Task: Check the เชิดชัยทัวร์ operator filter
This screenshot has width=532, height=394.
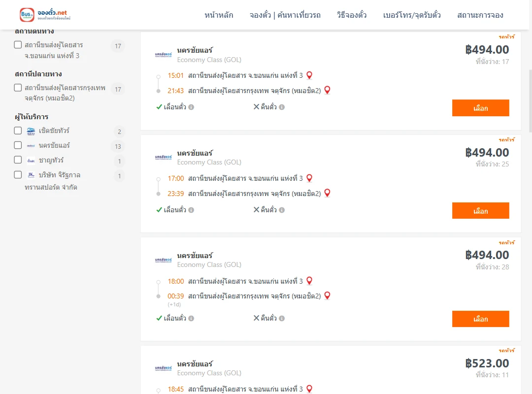Action: click(x=18, y=131)
